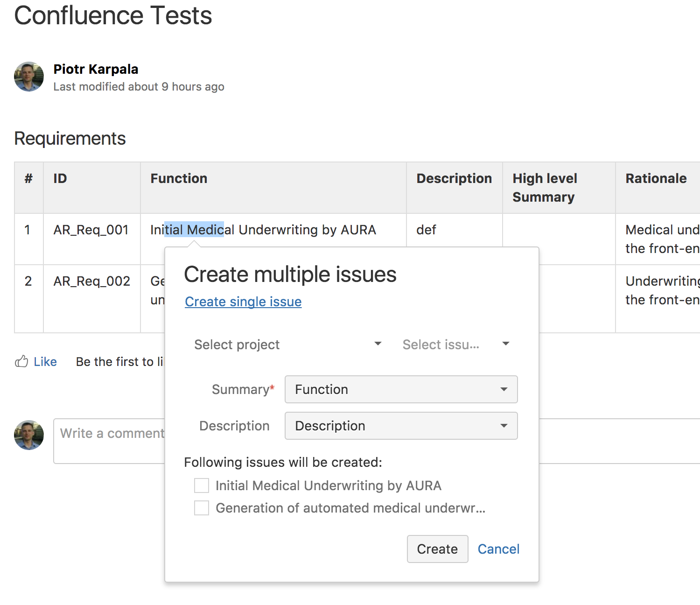
Task: Click the Confluence Tests page title
Action: pos(113,15)
